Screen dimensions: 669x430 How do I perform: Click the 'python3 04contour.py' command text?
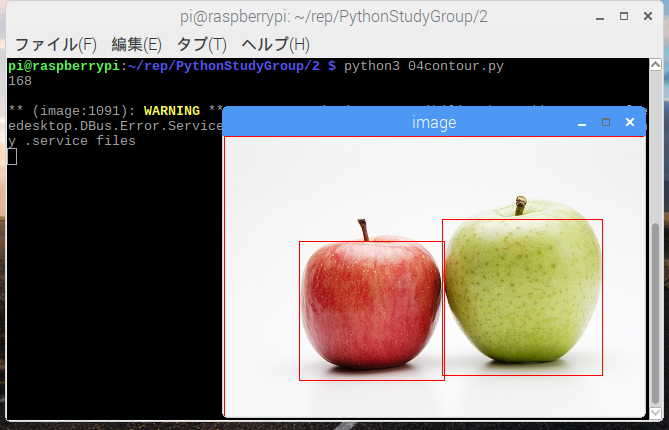(x=424, y=66)
